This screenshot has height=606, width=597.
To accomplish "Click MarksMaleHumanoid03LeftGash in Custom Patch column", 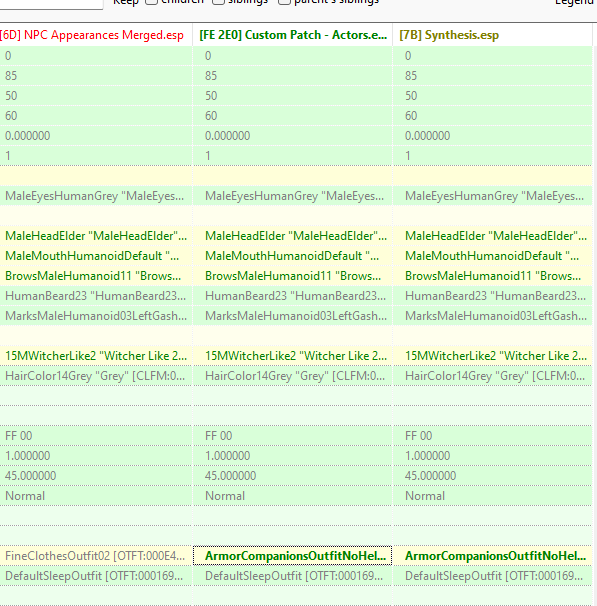I will [x=293, y=316].
